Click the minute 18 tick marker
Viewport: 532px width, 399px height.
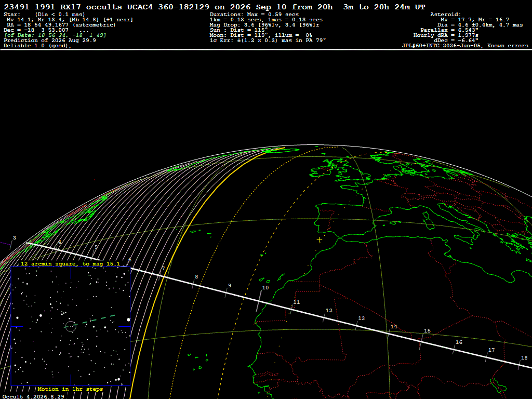(x=520, y=364)
